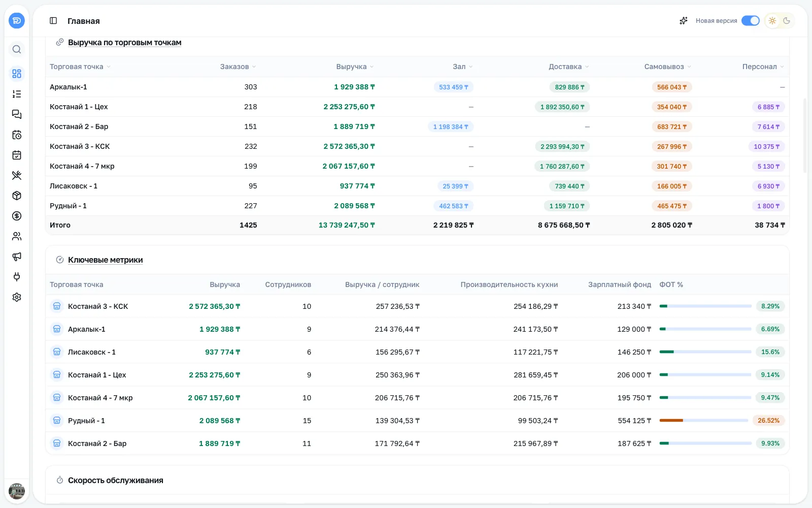Viewport: 812px width, 508px height.
Task: Switch to light theme sun button
Action: [772, 21]
